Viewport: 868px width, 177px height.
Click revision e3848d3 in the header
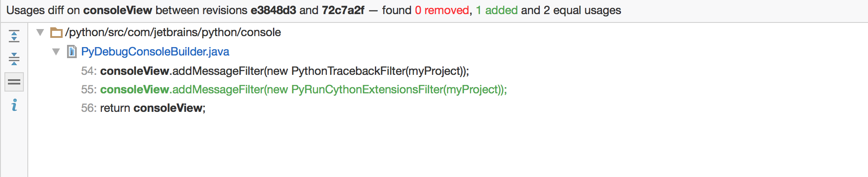(x=273, y=10)
